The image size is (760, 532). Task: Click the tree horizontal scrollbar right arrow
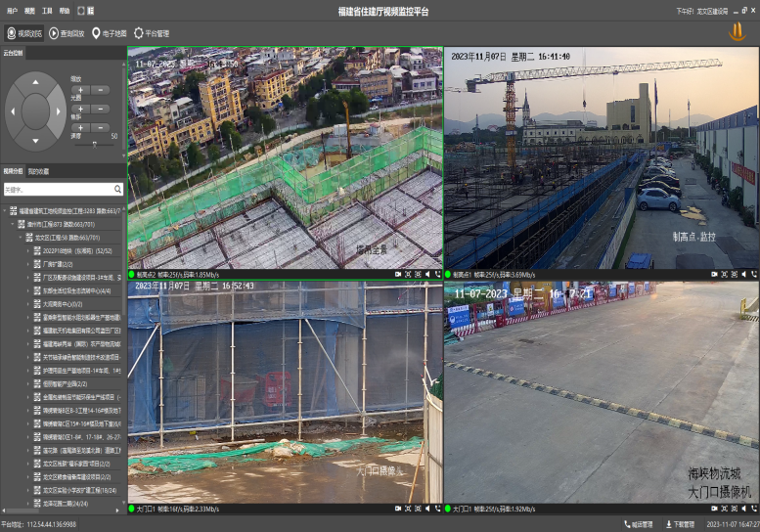pos(117,510)
